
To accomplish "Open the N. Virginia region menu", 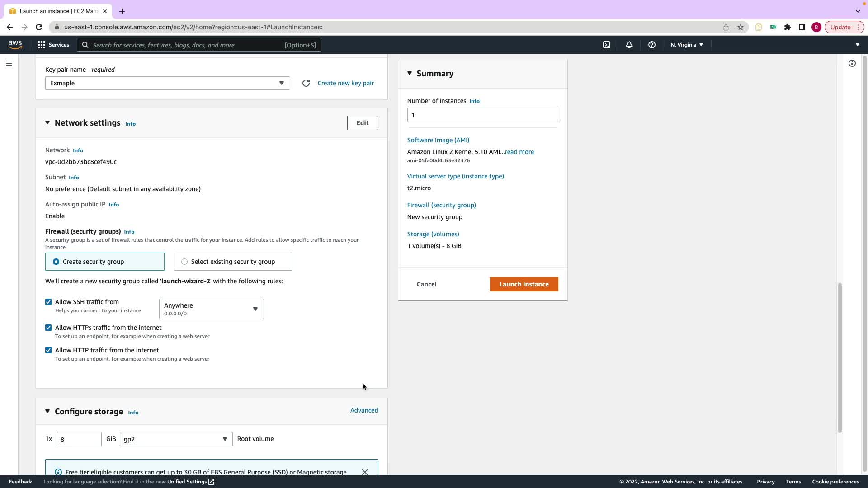I will pyautogui.click(x=686, y=45).
